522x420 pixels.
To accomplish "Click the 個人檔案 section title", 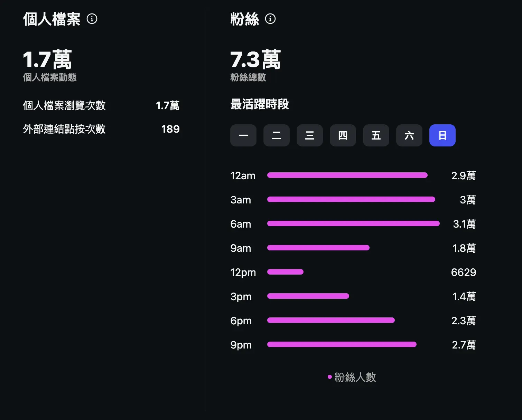I will 52,19.
